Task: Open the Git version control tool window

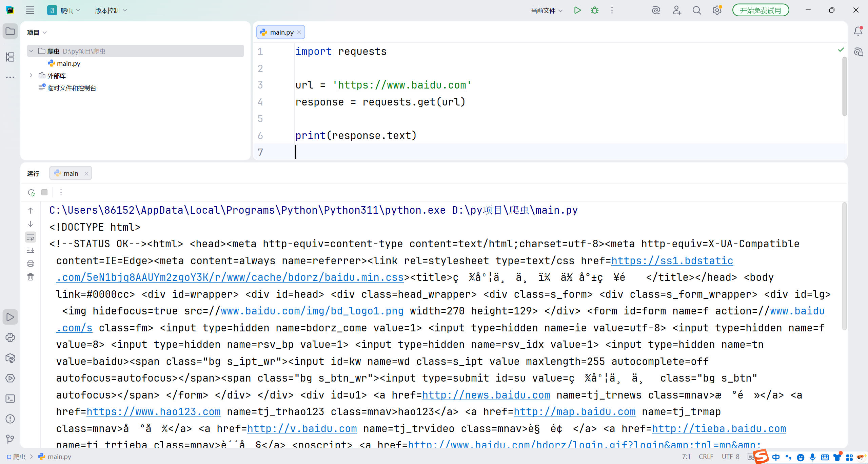Action: pos(10,439)
